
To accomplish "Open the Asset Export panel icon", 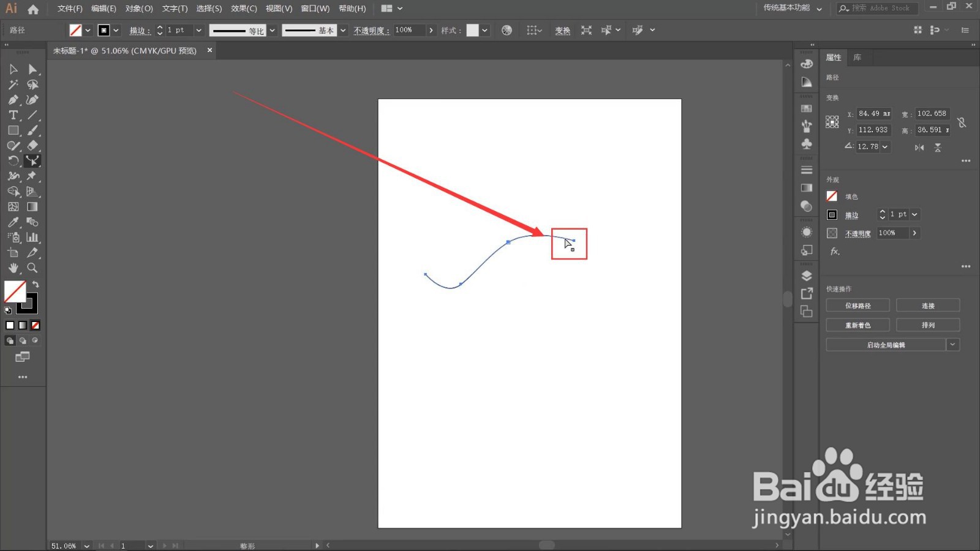I will (807, 293).
